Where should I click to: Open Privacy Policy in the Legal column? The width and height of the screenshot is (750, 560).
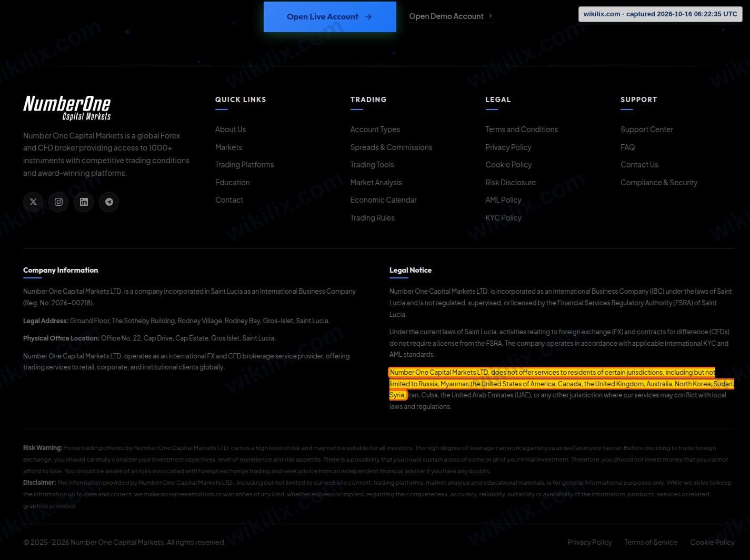tap(508, 147)
